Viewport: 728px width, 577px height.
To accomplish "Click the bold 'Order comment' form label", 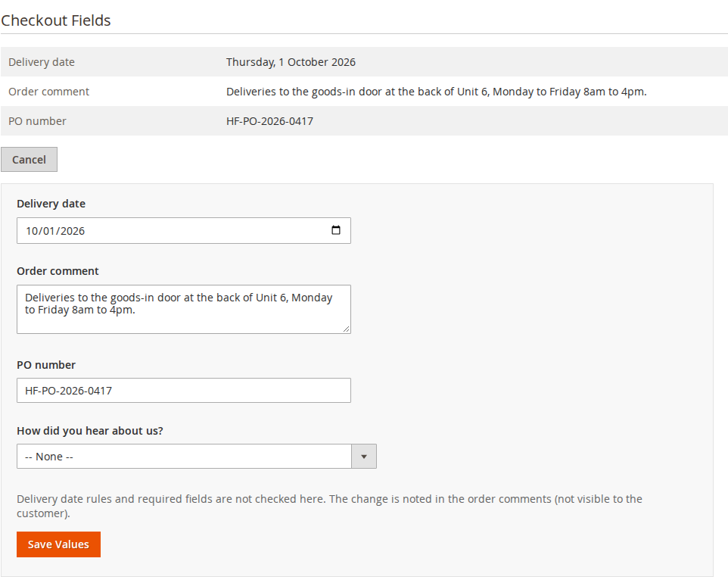I will pos(58,271).
